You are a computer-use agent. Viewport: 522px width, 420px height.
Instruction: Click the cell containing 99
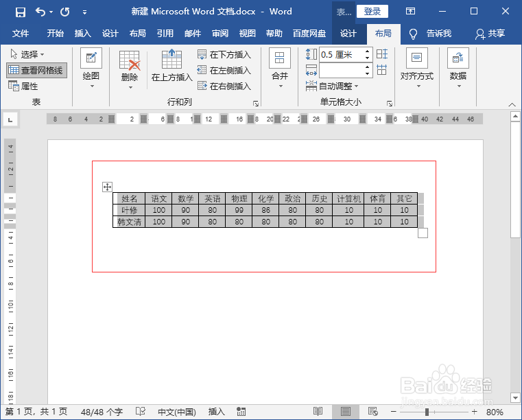(x=239, y=210)
